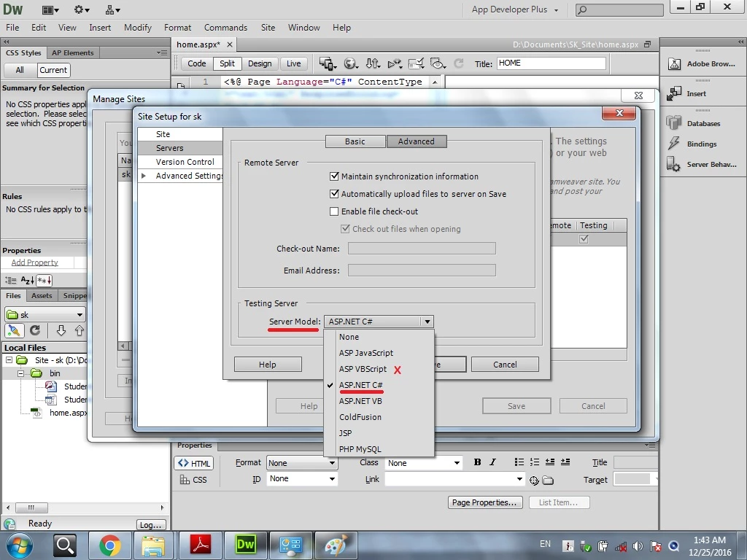Toggle Automatically upload files on Save
Image resolution: width=747 pixels, height=560 pixels.
(334, 194)
